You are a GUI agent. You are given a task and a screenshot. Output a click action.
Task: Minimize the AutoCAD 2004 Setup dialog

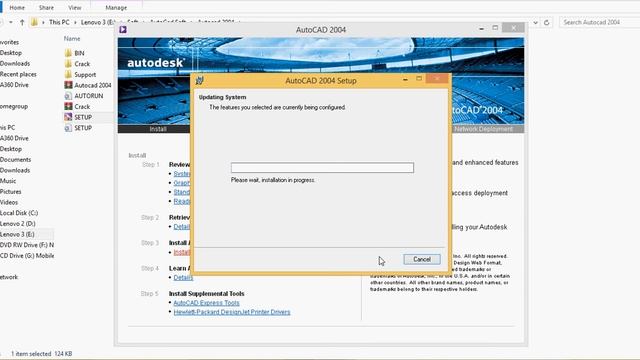(405, 79)
